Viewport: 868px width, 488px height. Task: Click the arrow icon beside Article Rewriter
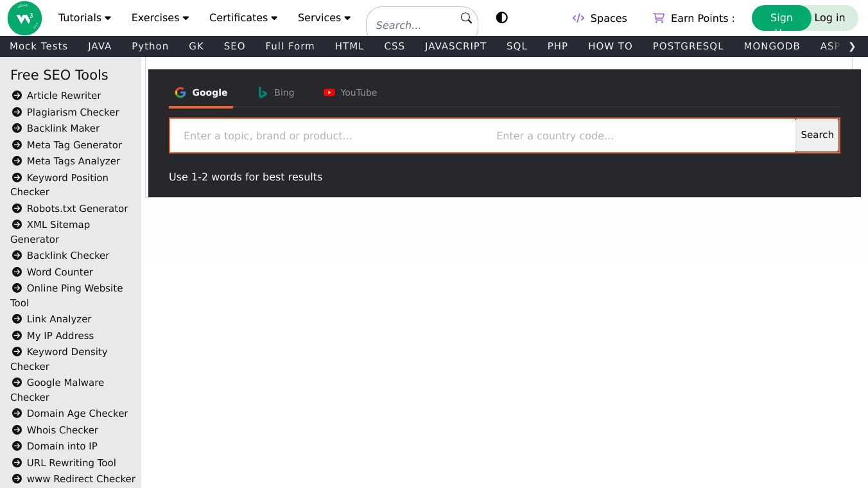point(17,96)
